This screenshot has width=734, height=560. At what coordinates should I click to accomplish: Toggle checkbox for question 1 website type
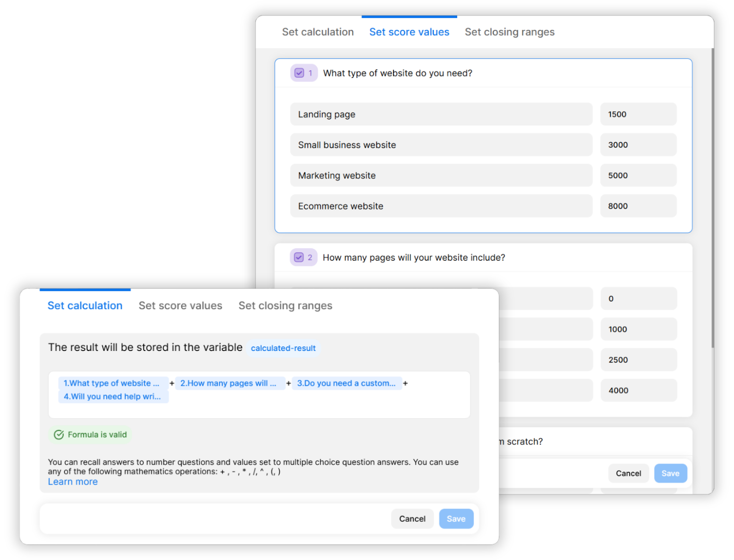299,73
